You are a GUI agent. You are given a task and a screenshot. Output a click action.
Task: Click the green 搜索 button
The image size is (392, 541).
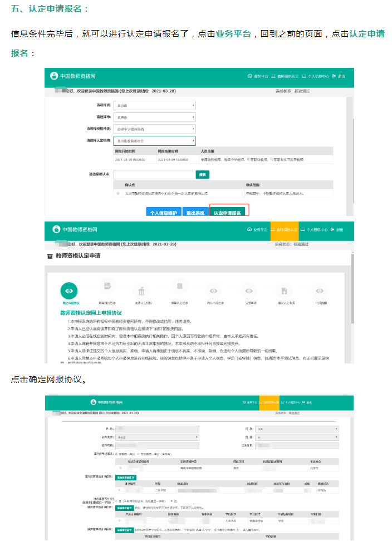[x=203, y=175]
